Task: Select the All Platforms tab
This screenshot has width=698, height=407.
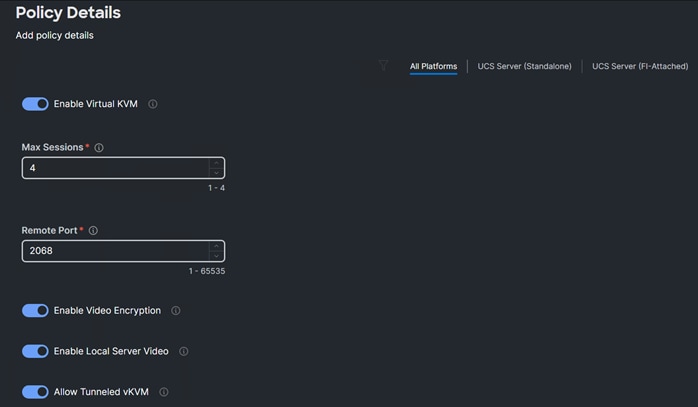Action: coord(433,66)
